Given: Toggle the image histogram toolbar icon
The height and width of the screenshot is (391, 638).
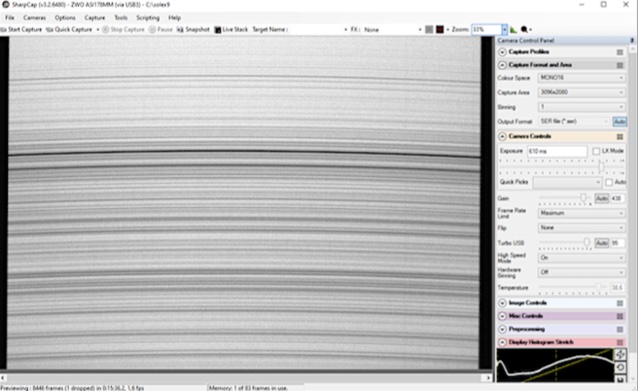Looking at the screenshot, I should coord(513,29).
